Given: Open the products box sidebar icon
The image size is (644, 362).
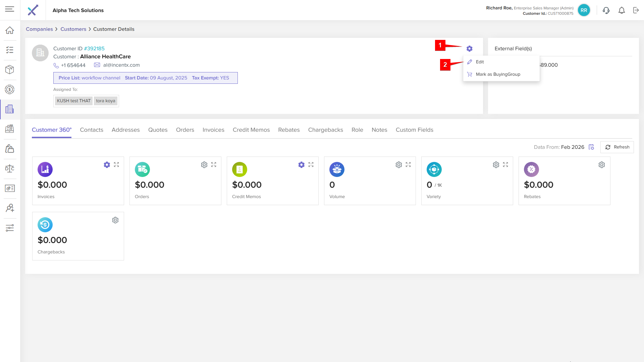Looking at the screenshot, I should point(10,69).
